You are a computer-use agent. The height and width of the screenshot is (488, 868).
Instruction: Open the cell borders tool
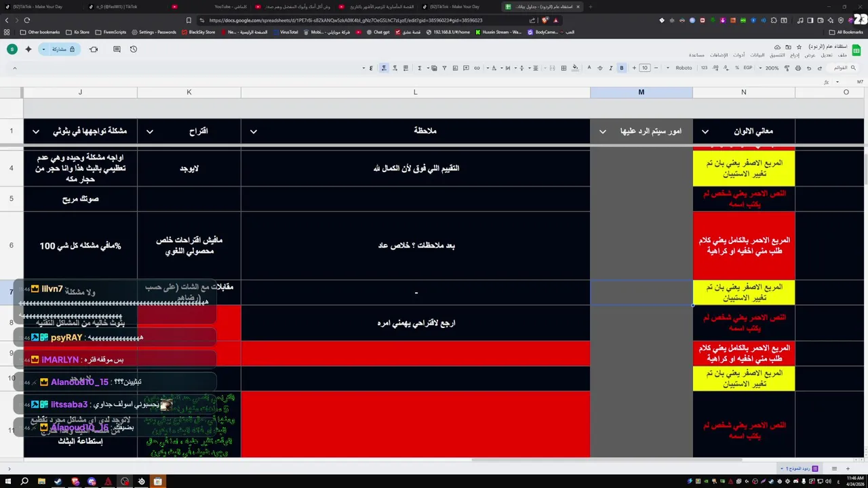(564, 68)
